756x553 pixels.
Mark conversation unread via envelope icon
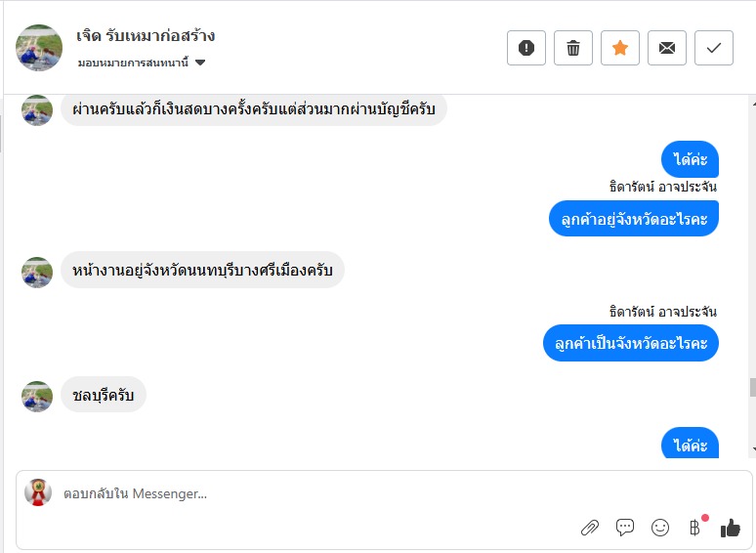tap(667, 48)
